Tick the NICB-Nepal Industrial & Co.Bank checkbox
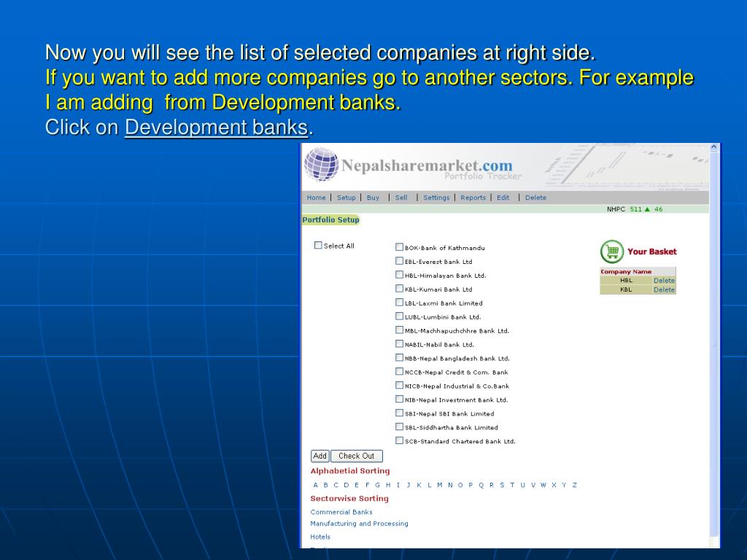The image size is (747, 560). click(x=399, y=385)
